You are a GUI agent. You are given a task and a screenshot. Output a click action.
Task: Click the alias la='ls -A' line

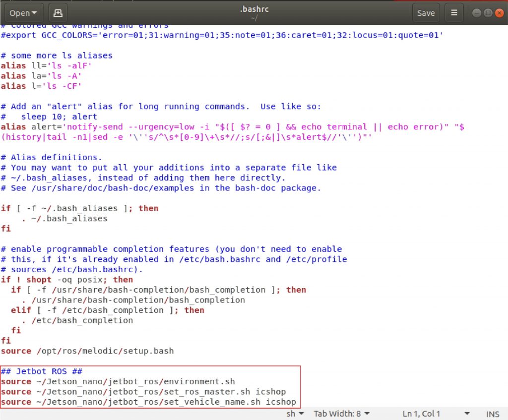coord(41,76)
